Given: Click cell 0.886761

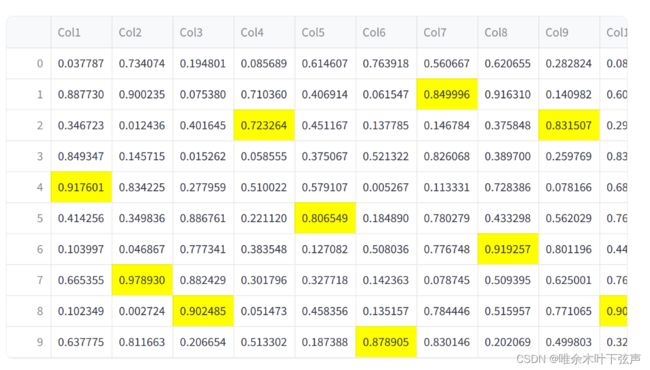Looking at the screenshot, I should click(203, 218).
